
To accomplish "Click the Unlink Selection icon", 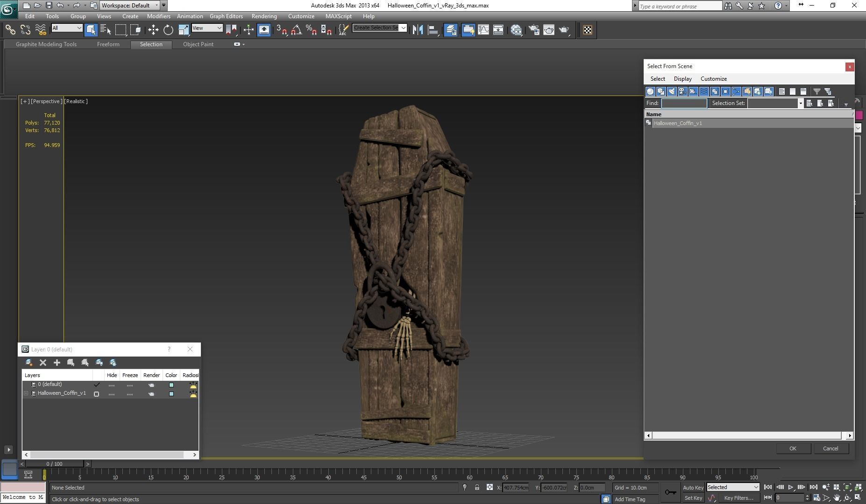I will tap(25, 30).
